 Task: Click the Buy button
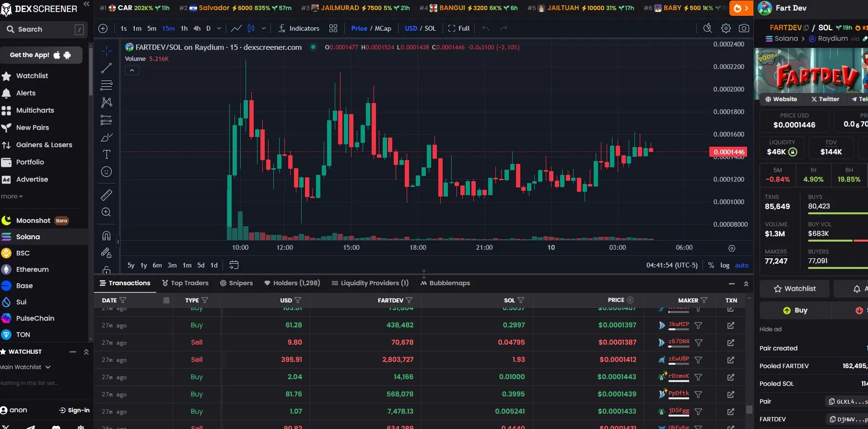click(x=795, y=310)
